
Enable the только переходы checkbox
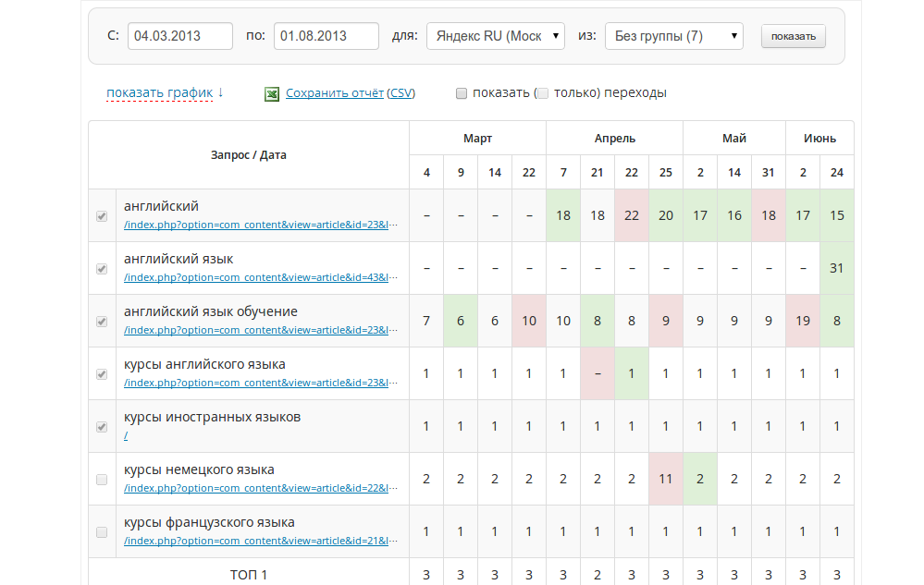pos(543,93)
